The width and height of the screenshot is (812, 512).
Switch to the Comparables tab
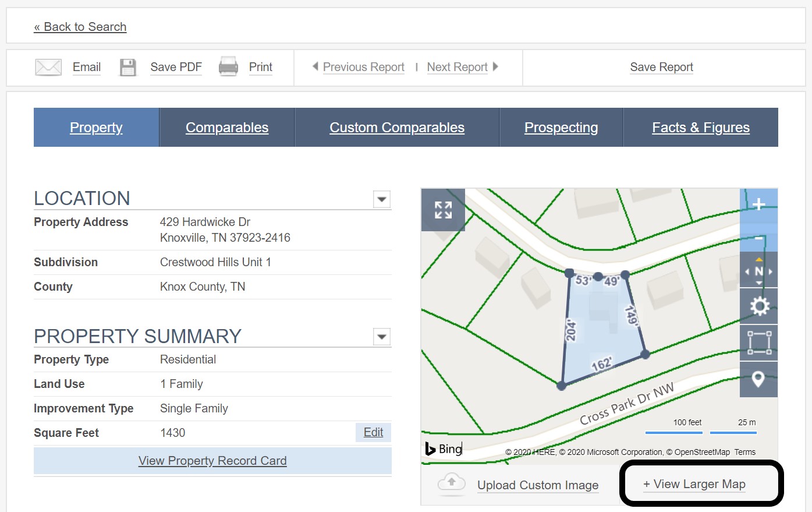pyautogui.click(x=226, y=127)
